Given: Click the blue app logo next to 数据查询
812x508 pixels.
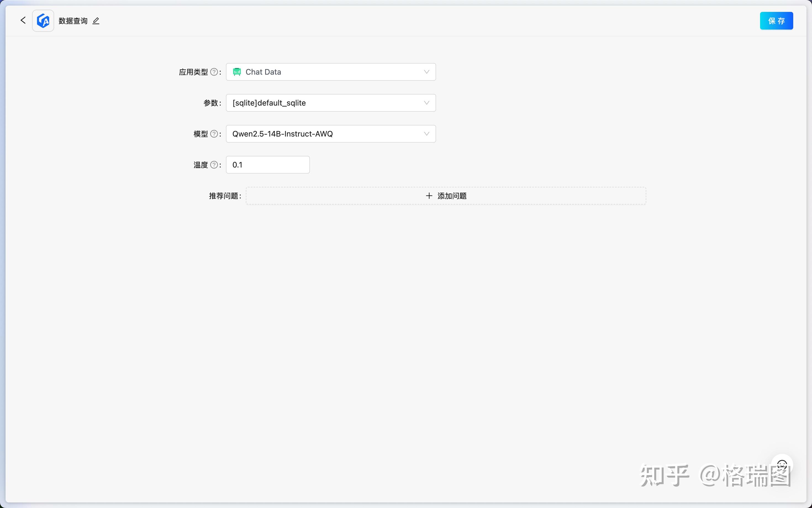Looking at the screenshot, I should (x=43, y=20).
